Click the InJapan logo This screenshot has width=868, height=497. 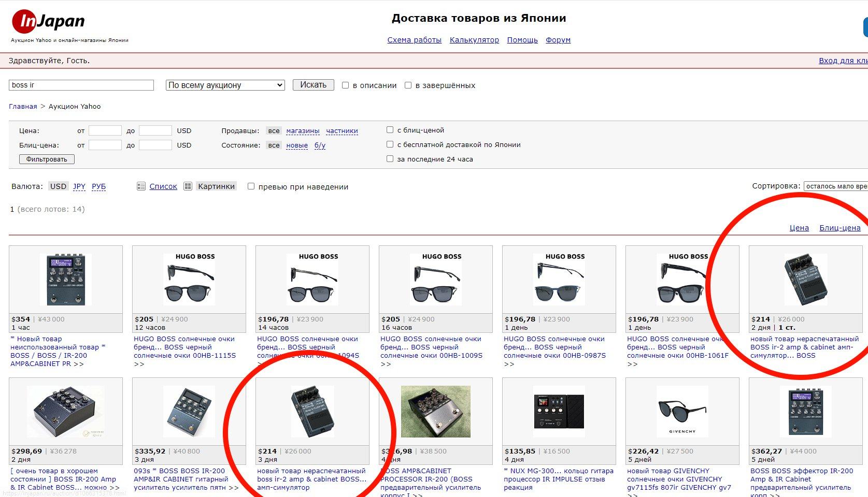pos(48,21)
